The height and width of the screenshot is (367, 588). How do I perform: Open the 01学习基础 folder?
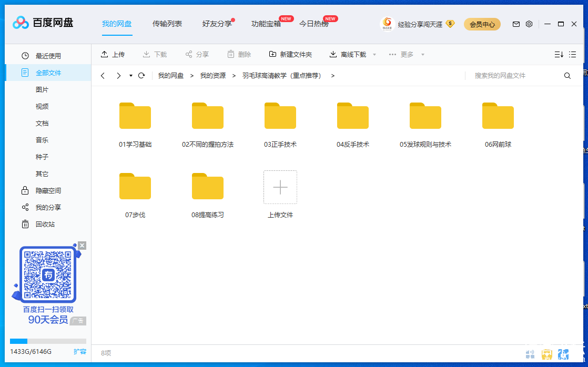pos(135,116)
